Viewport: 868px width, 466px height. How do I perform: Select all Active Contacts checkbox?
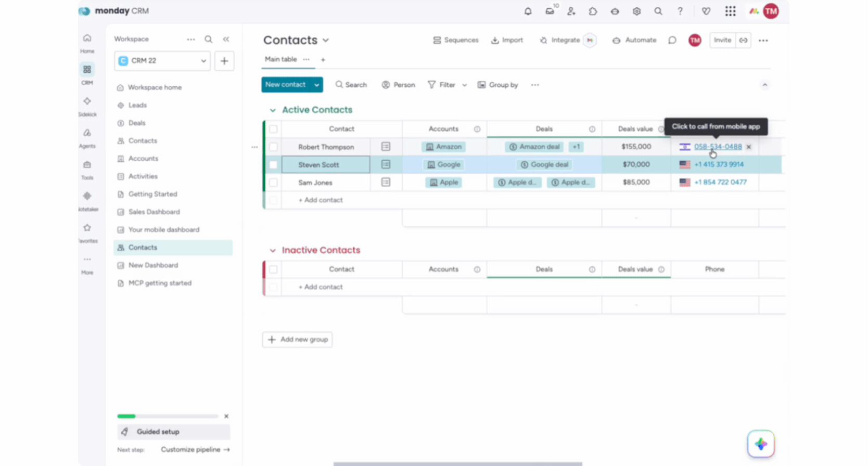click(x=273, y=129)
